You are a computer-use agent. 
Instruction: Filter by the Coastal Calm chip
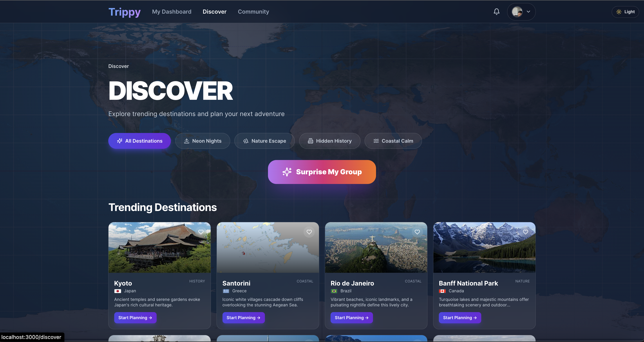click(393, 141)
